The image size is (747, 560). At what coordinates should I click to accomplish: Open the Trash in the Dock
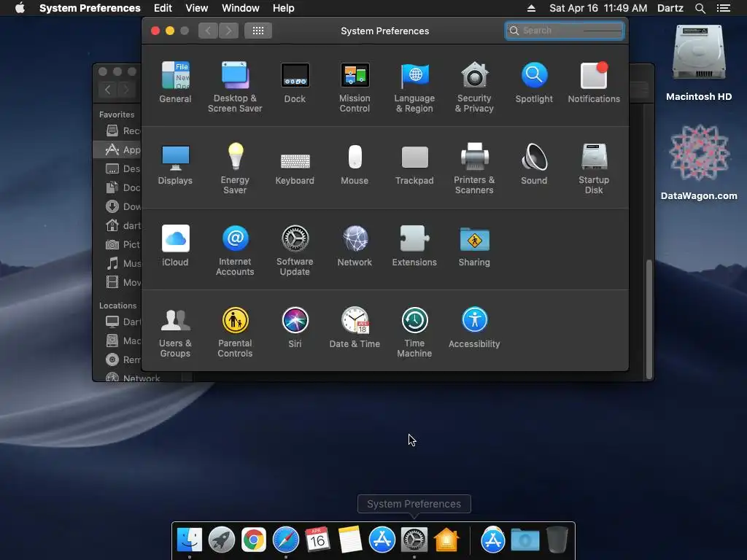[x=557, y=540]
